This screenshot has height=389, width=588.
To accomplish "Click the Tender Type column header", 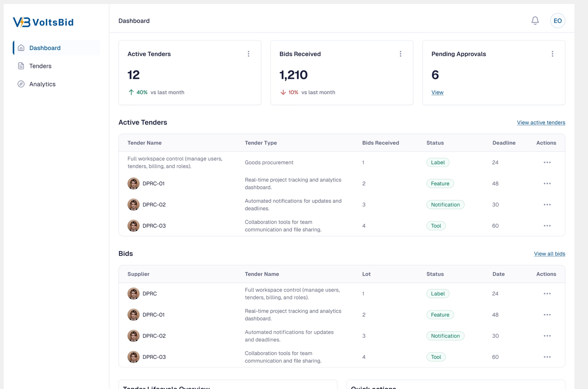I will click(261, 143).
